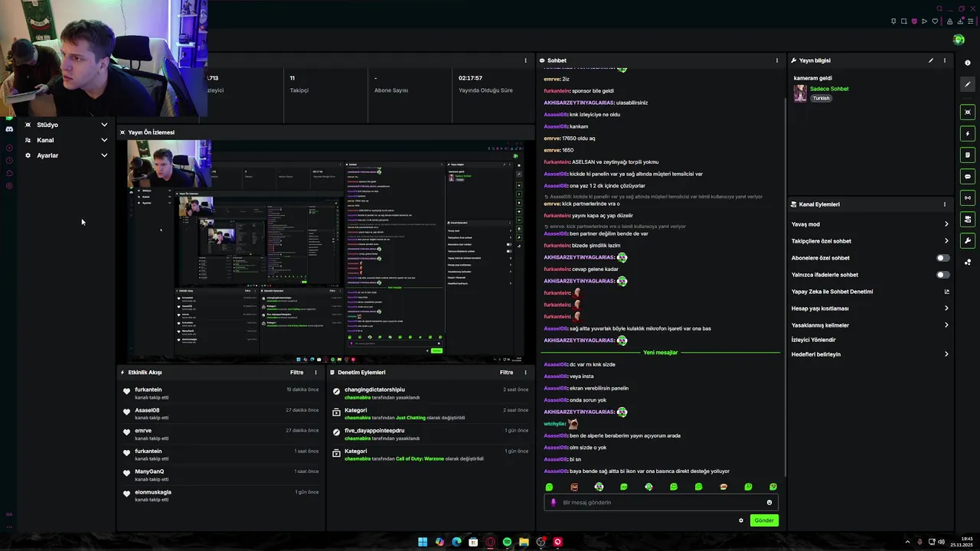Click chat username AKHİSARZEYTİNYAGLARIAS near Yeni mesajlar
The image size is (980, 551).
[x=579, y=341]
